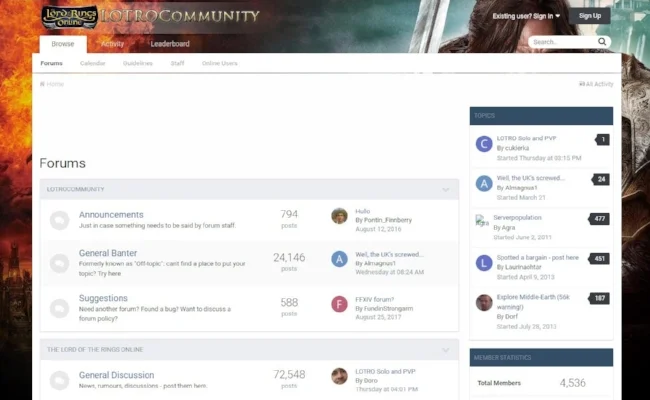Open the Announcements forum
This screenshot has width=650, height=400.
111,215
